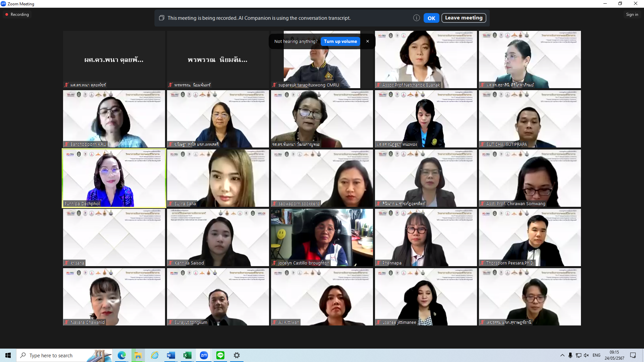644x362 pixels.
Task: Dismiss the Not hearing anything popup
Action: 368,41
